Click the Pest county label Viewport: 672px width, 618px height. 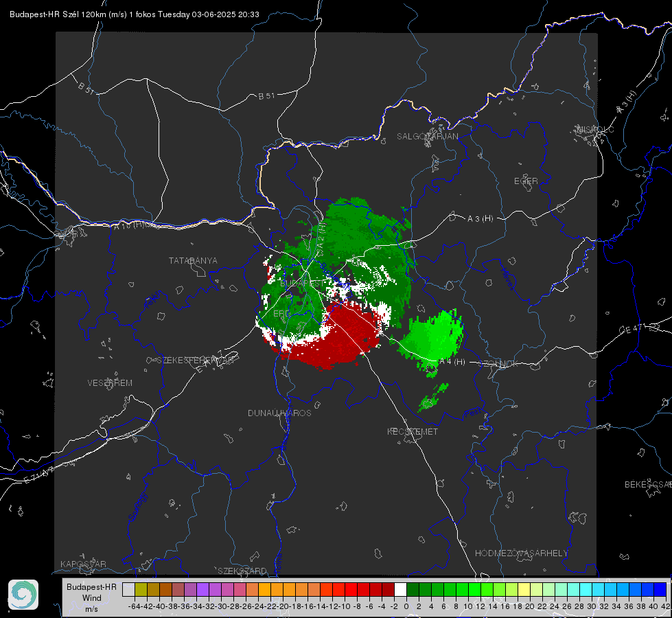(473, 413)
